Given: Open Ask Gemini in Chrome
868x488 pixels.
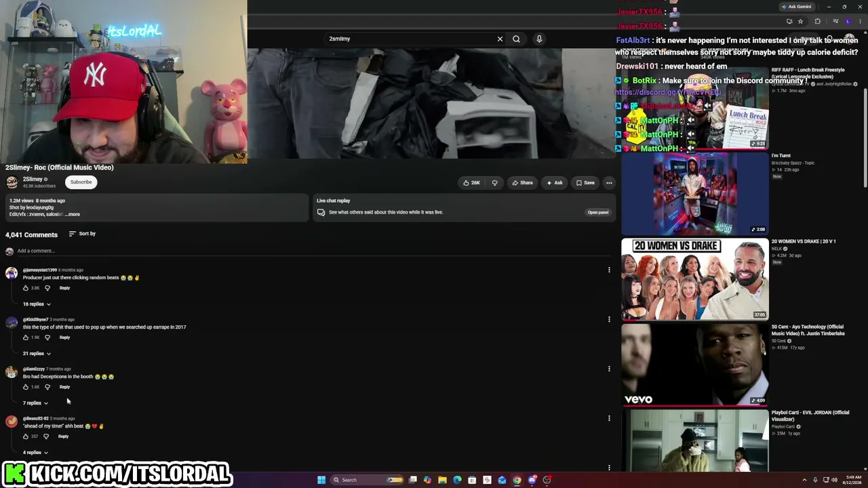Looking at the screenshot, I should [x=796, y=7].
